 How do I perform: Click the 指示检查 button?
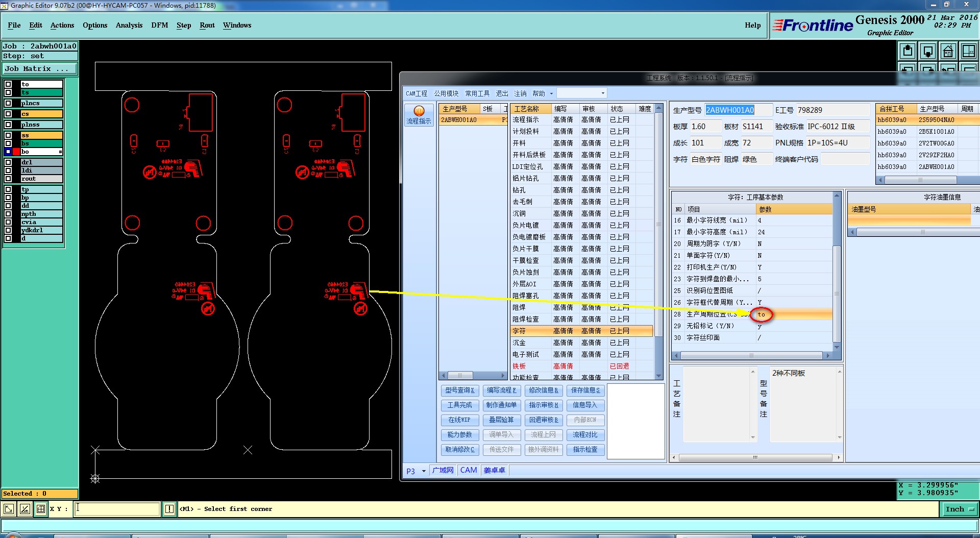coord(585,450)
